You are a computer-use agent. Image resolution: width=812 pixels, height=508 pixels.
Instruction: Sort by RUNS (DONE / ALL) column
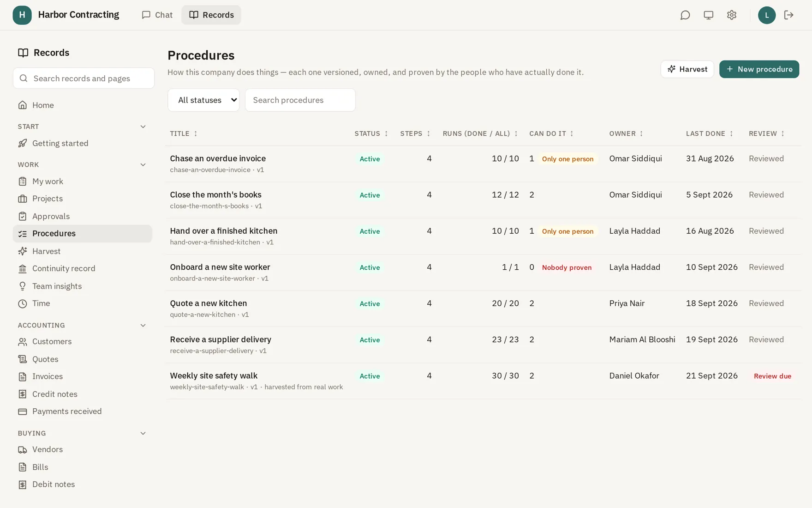[x=480, y=133]
